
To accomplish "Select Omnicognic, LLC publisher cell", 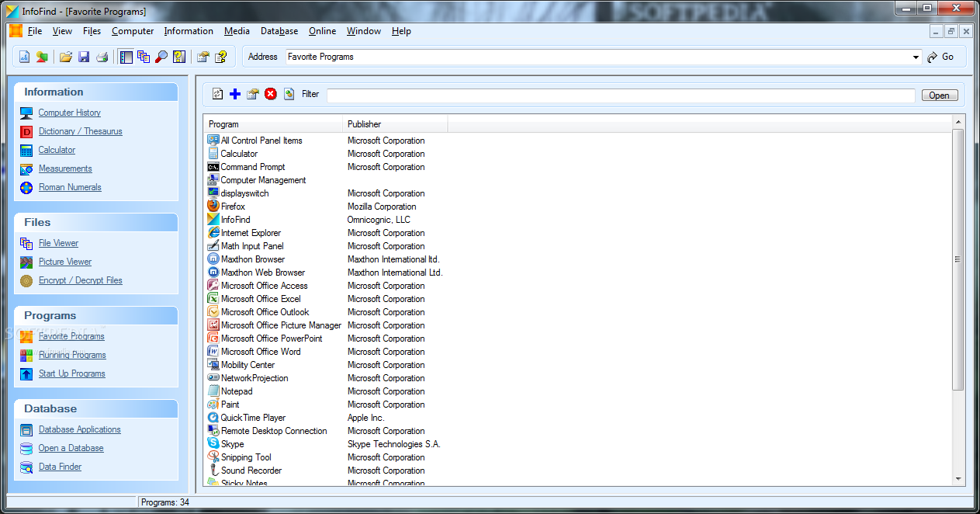I will 379,220.
